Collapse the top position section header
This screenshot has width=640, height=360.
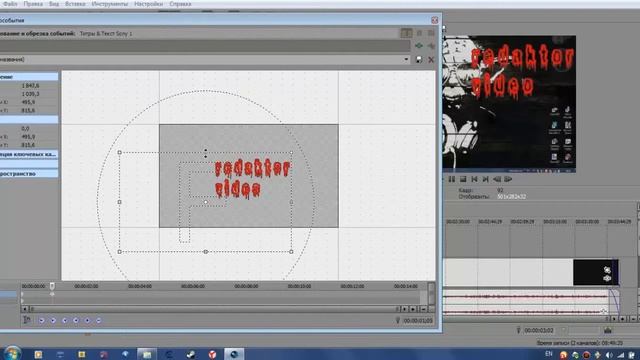29,77
